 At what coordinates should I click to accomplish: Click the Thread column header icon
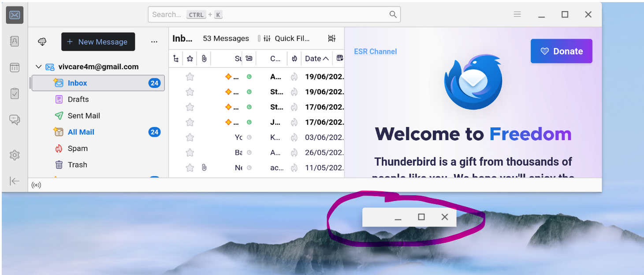pos(176,58)
